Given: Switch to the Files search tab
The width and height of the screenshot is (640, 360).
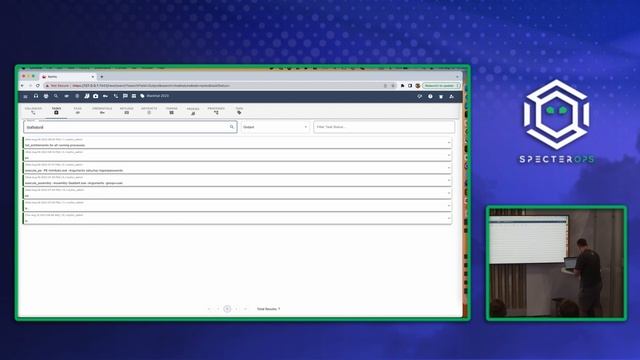Looking at the screenshot, I should (78, 111).
